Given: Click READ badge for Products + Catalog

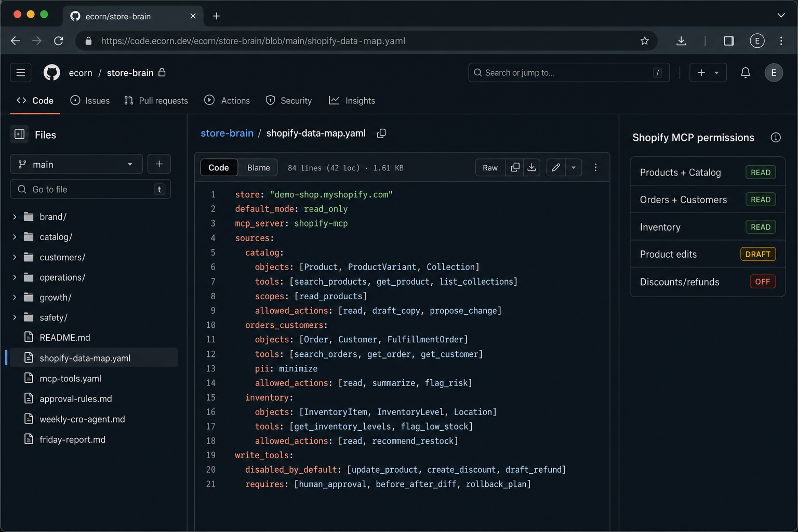Looking at the screenshot, I should point(761,172).
